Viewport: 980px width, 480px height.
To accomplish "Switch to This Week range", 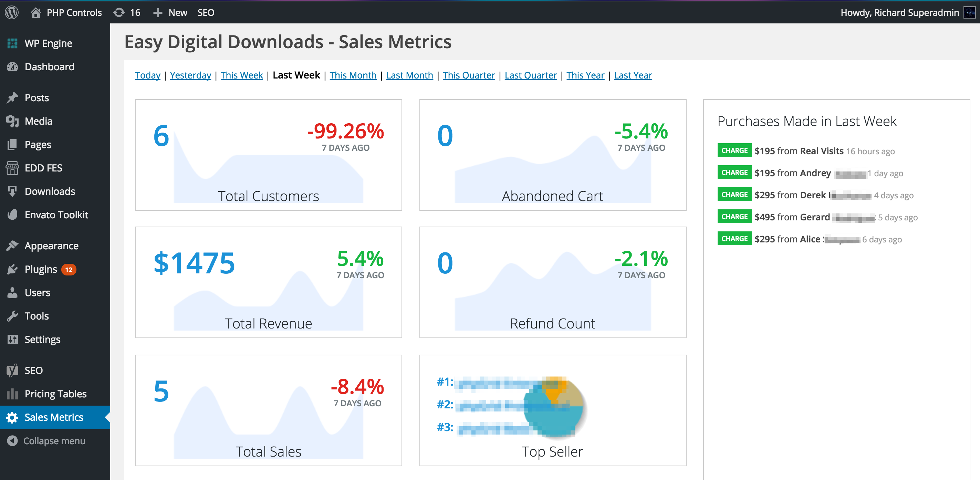I will coord(242,75).
